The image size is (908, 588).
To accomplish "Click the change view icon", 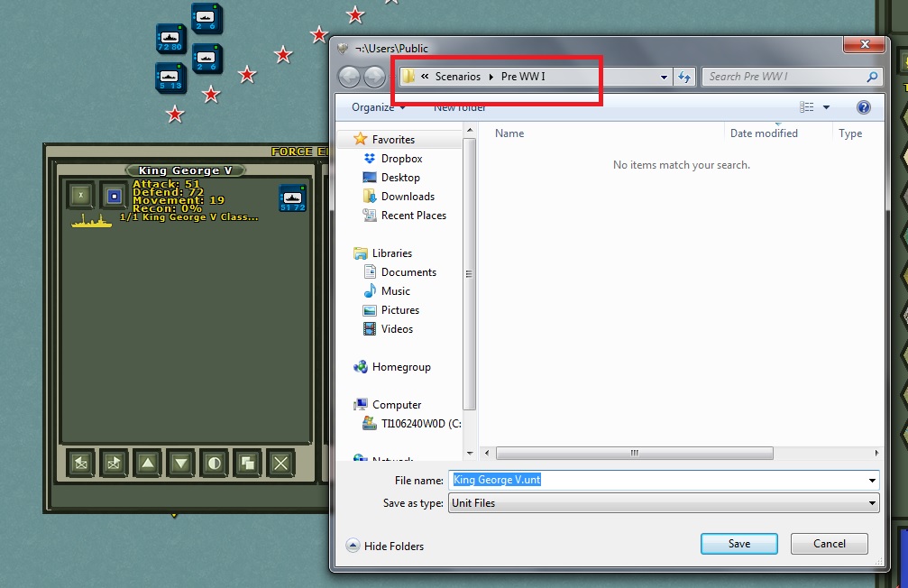I will (807, 107).
